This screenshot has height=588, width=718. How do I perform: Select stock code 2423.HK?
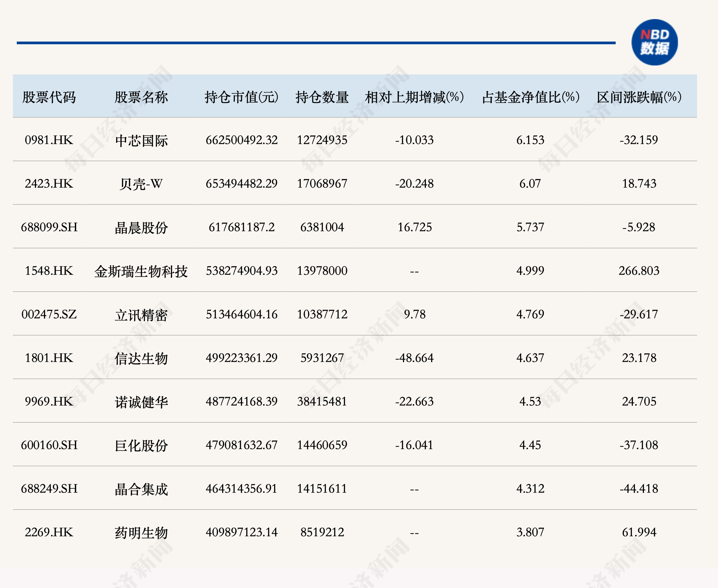point(49,184)
